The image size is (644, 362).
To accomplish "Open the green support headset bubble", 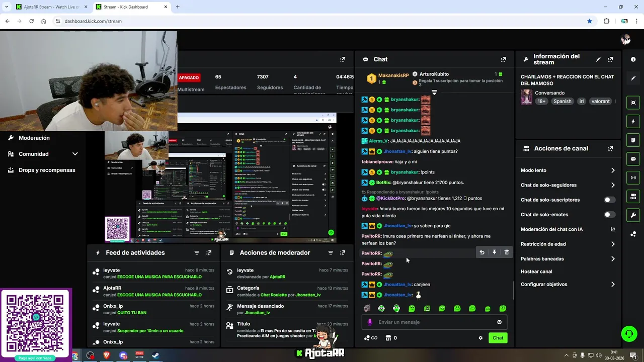I will [628, 333].
